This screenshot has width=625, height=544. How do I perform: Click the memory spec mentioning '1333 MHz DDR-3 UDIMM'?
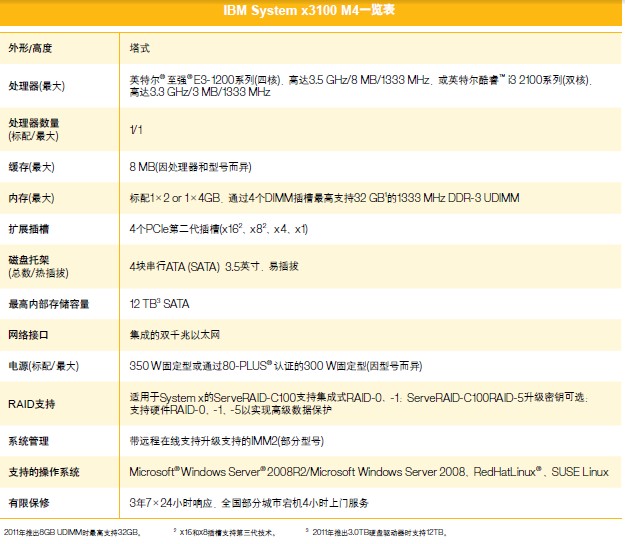click(x=324, y=198)
